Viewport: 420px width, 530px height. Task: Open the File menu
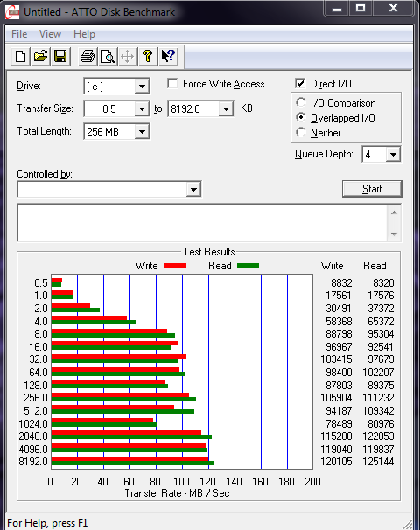(x=19, y=34)
